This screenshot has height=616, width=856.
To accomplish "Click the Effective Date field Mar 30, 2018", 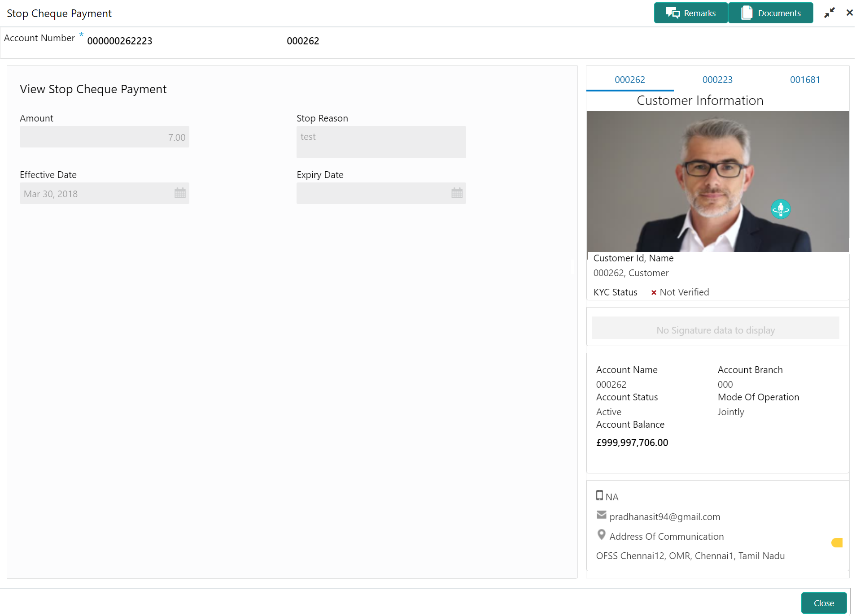I will 105,193.
